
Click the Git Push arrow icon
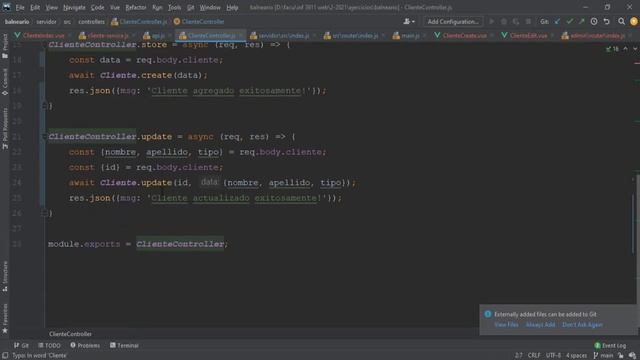(582, 22)
